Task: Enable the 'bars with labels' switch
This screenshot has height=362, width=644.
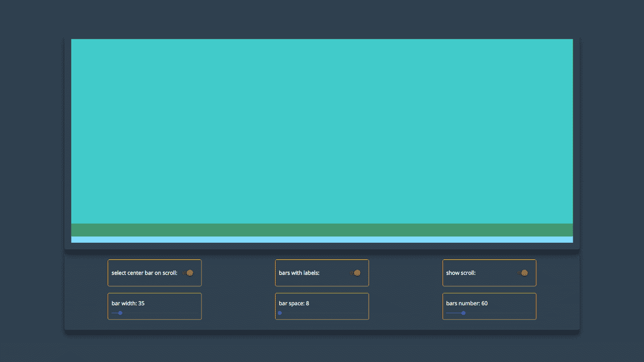Action: [x=356, y=272]
